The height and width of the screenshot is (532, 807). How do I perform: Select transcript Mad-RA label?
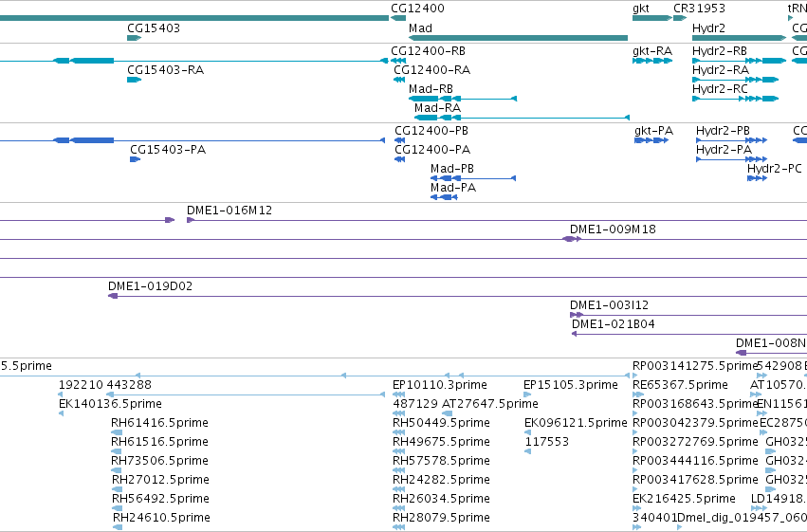(x=437, y=108)
